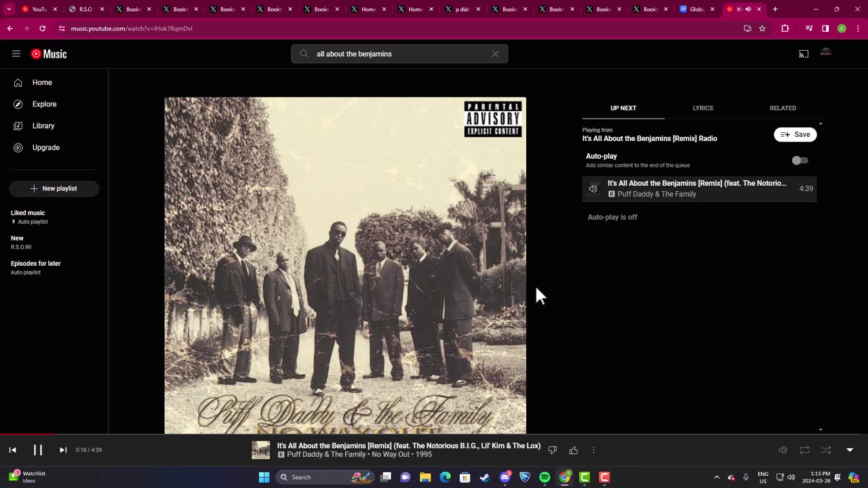Switch to the Global browser tab
The width and height of the screenshot is (868, 488).
coord(698,9)
